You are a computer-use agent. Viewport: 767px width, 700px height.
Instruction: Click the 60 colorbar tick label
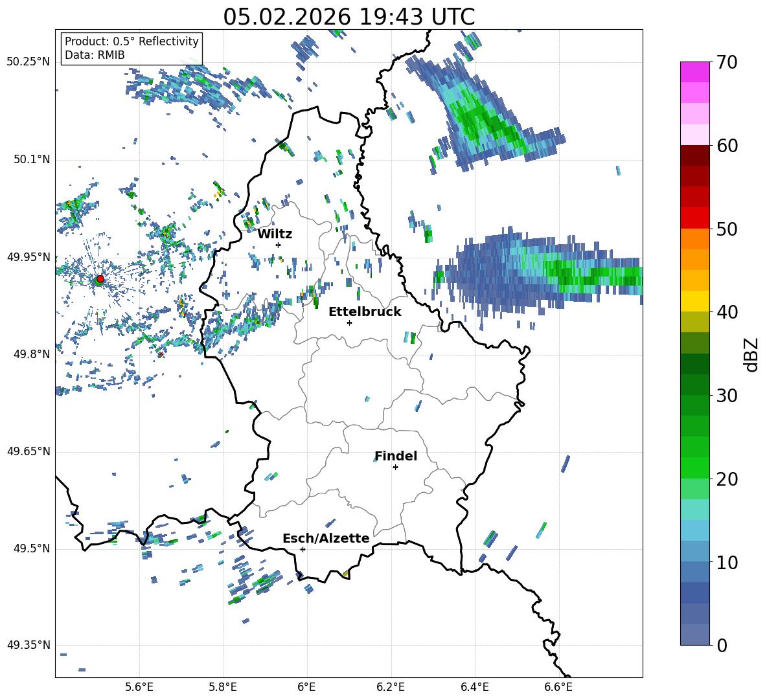(x=727, y=146)
